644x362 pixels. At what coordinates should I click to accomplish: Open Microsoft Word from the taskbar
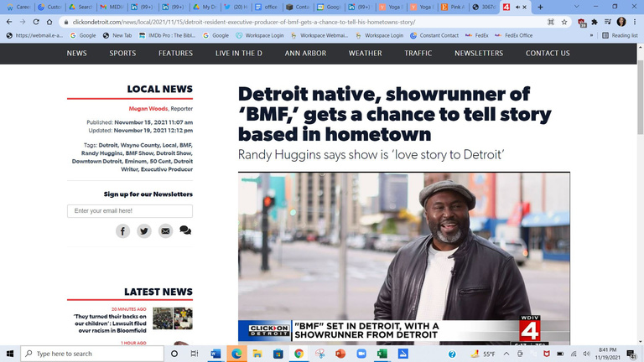[216, 354]
